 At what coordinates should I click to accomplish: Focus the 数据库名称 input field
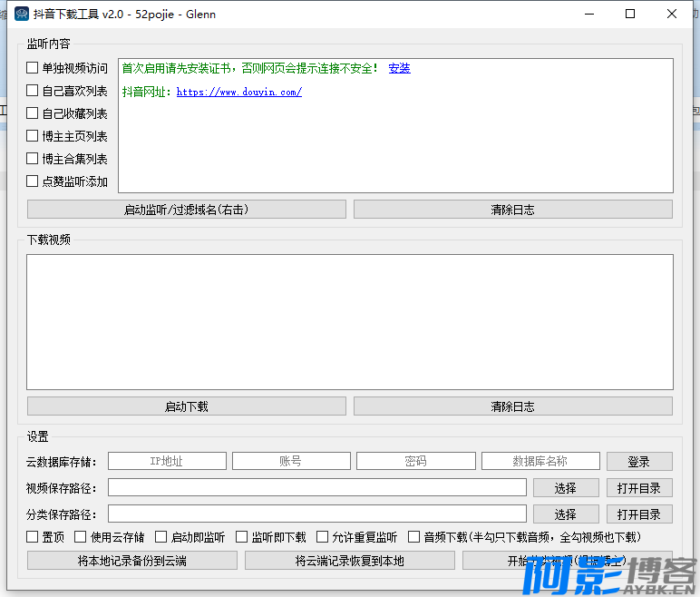[x=540, y=461]
